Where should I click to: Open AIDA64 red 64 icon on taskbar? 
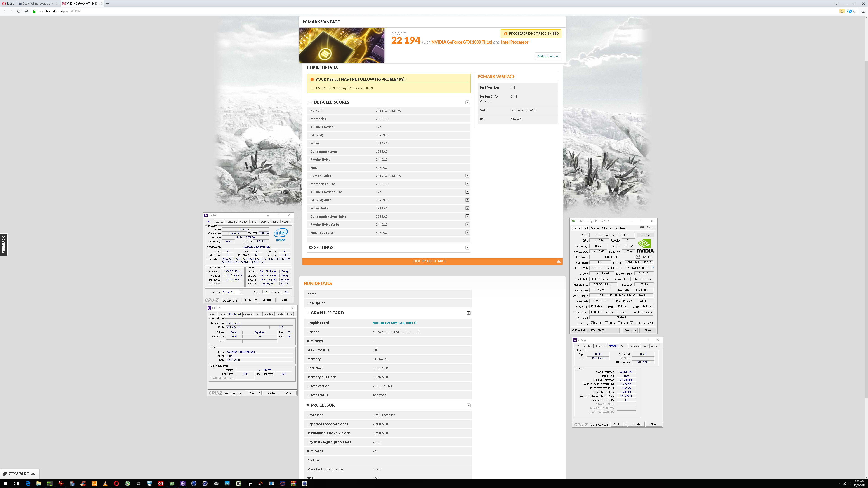pos(160,483)
